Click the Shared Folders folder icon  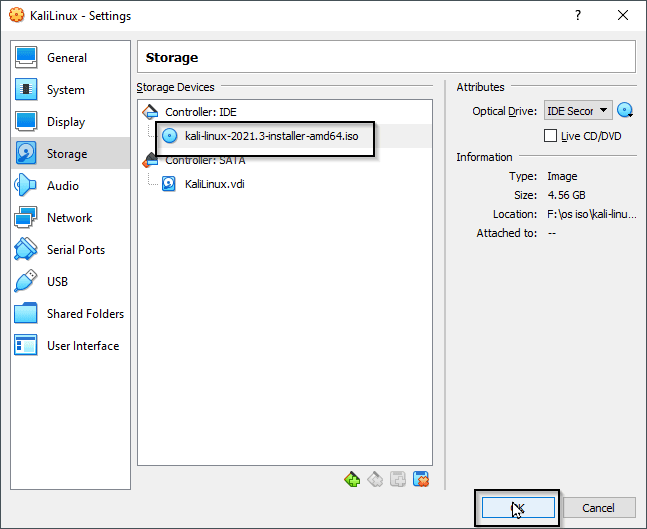25,313
